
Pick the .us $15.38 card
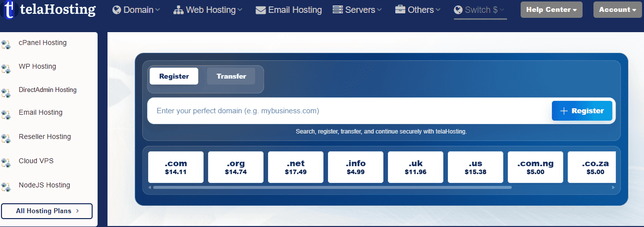pyautogui.click(x=476, y=167)
